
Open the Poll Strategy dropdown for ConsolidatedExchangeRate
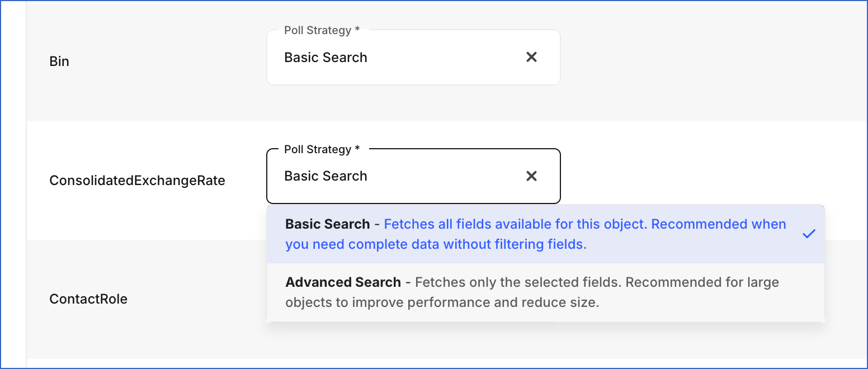[x=391, y=176]
